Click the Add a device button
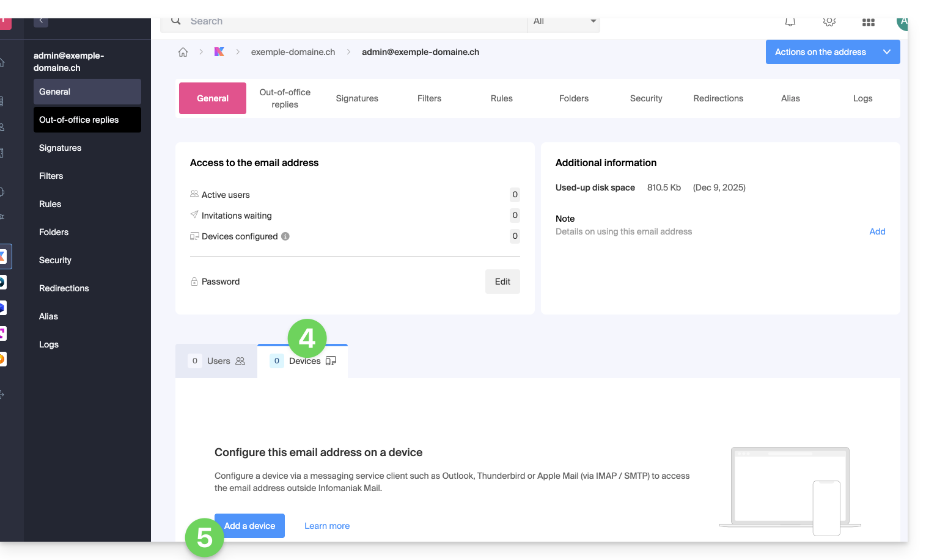 click(249, 526)
